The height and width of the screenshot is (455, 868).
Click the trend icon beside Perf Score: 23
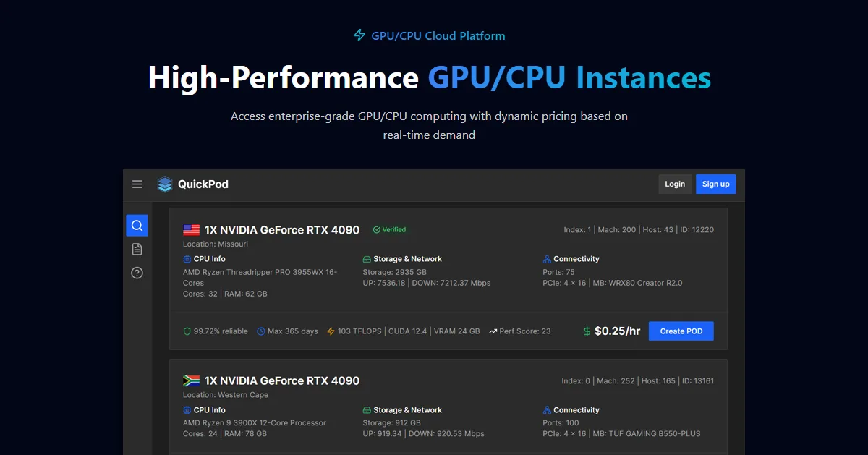coord(493,331)
